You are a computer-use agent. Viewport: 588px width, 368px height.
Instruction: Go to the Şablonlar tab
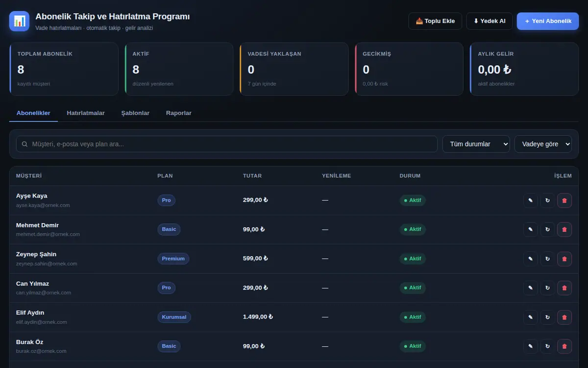point(135,113)
